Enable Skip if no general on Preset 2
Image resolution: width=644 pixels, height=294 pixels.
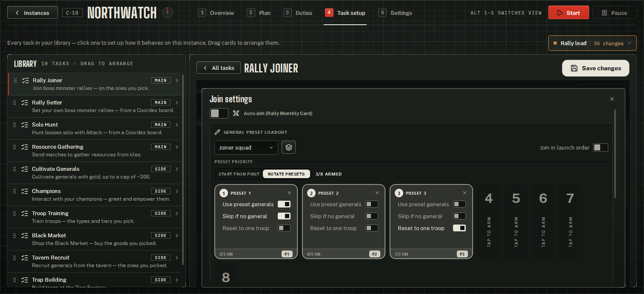pos(372,216)
